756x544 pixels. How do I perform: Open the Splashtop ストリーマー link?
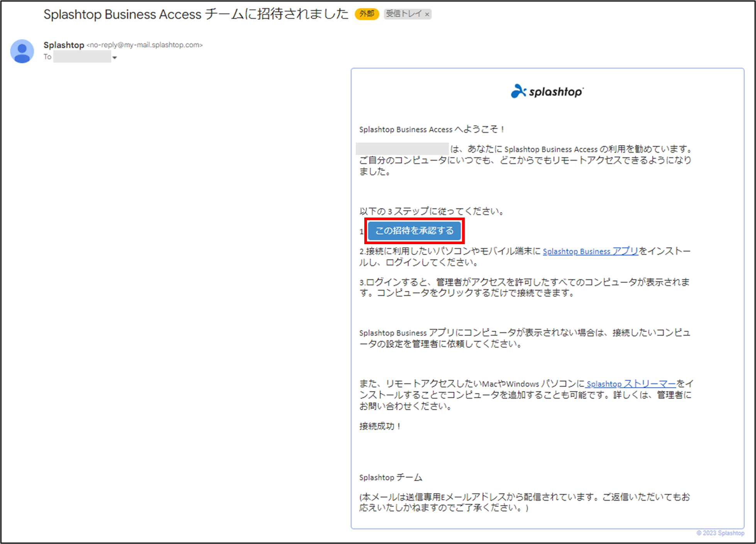[631, 384]
